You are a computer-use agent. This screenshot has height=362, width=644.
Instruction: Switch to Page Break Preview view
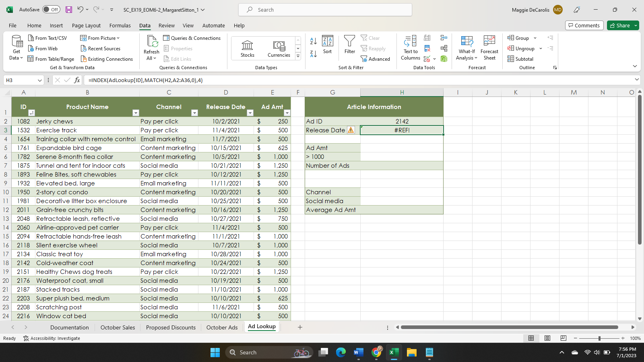tap(563, 338)
